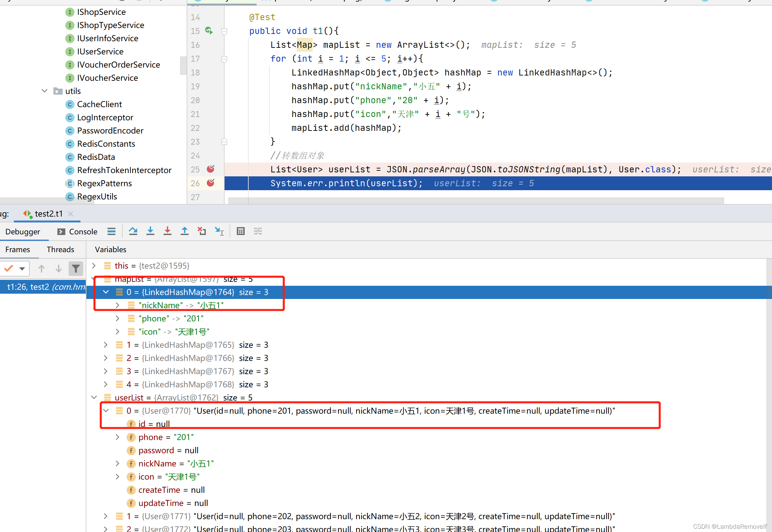Open the Evaluate Expression calculator icon
This screenshot has height=532, width=772.
coord(240,231)
